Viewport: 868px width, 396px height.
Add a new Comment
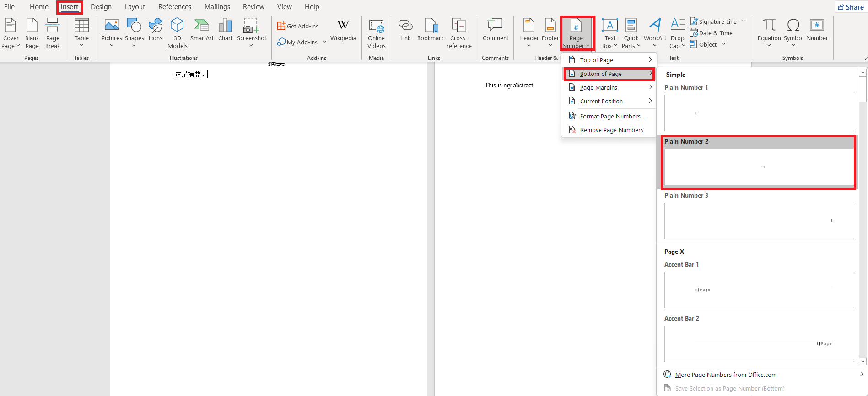[x=495, y=30]
